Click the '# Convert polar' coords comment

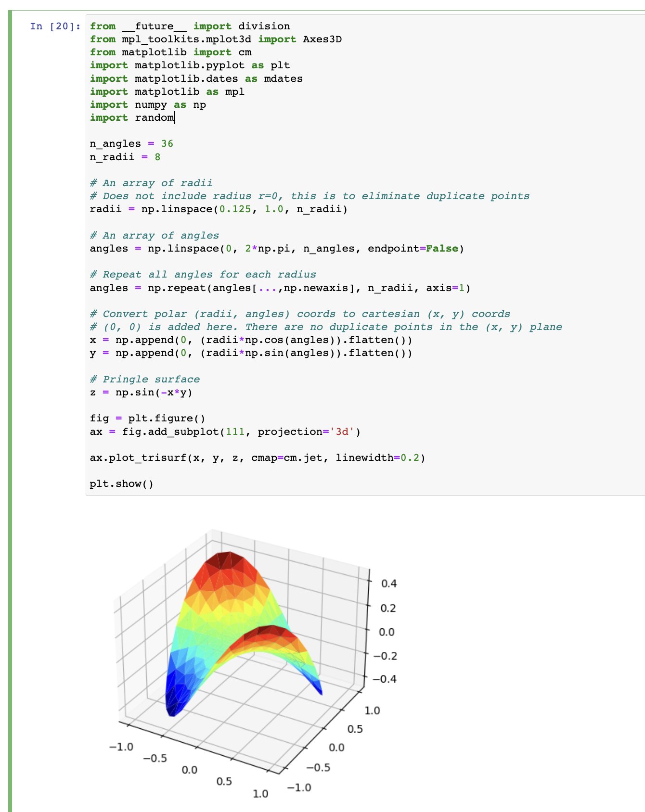click(x=300, y=314)
